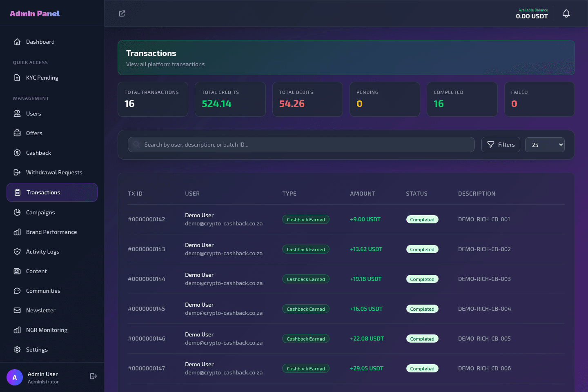
Task: Click transaction ID #0000000142
Action: point(147,219)
